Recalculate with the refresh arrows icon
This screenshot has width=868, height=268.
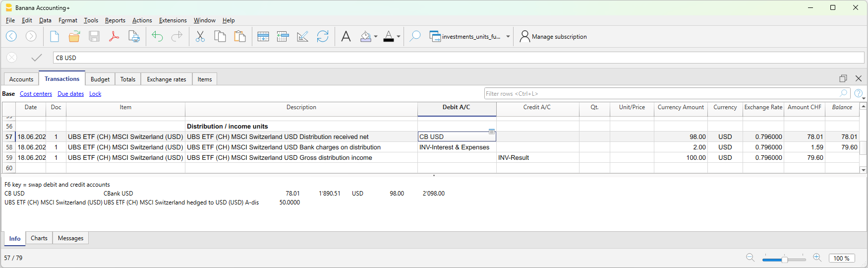(323, 36)
